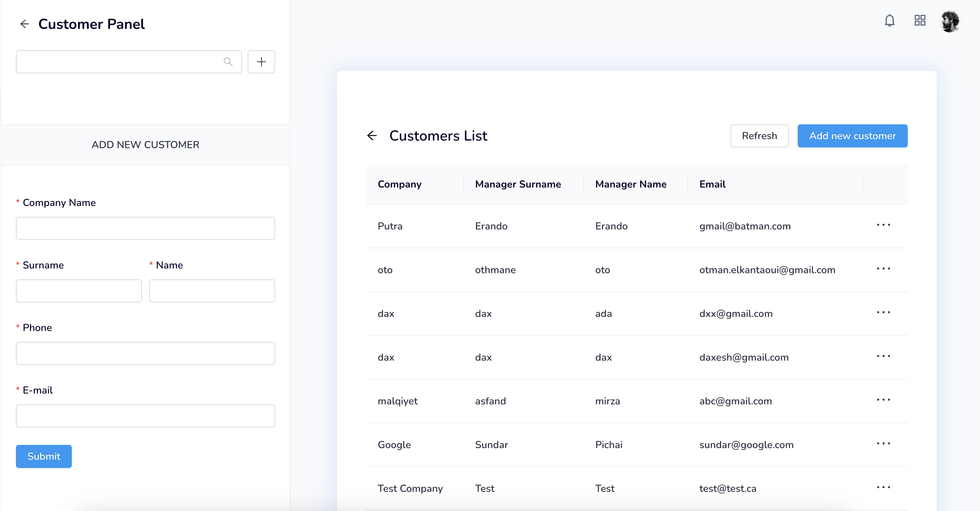
Task: Open the apps grid icon in top bar
Action: (x=920, y=21)
